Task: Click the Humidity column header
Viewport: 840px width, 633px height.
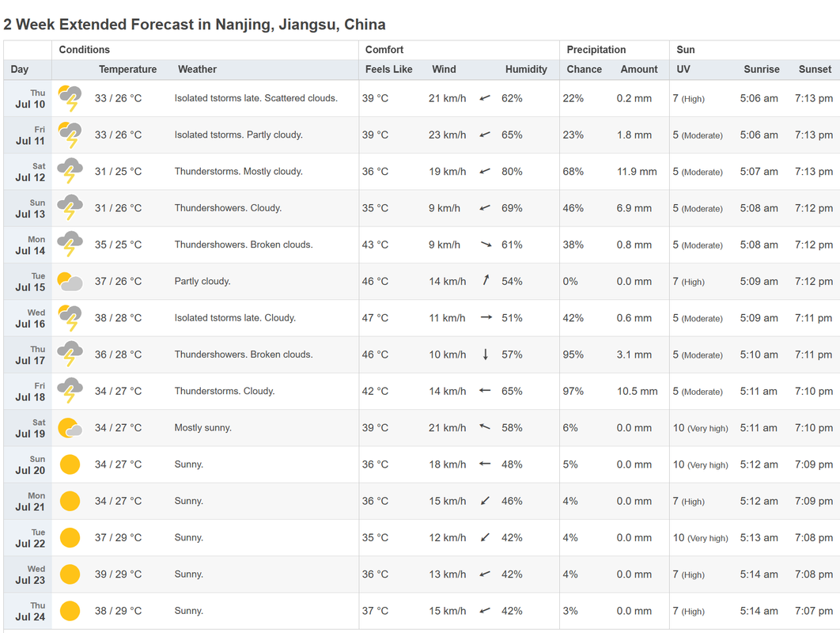Action: click(526, 70)
